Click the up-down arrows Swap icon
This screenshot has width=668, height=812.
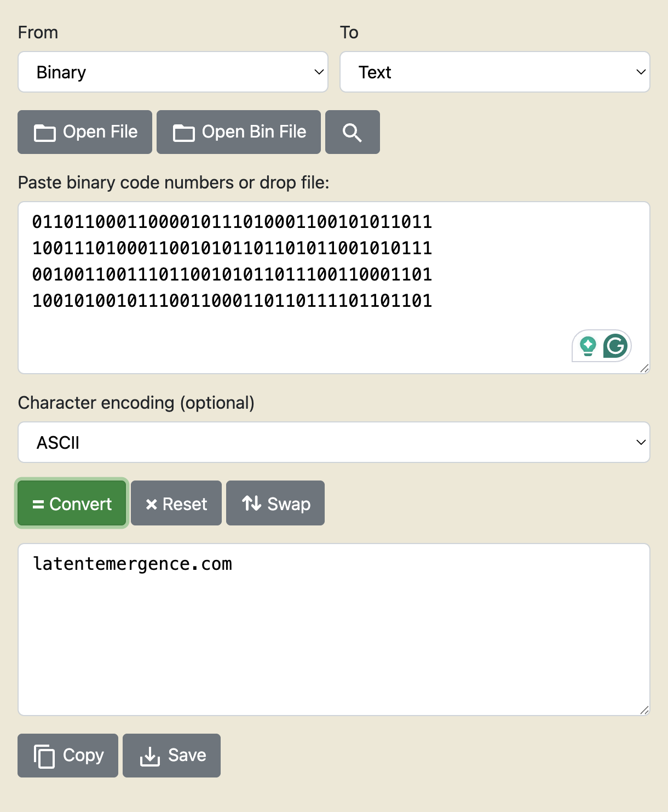tap(252, 503)
